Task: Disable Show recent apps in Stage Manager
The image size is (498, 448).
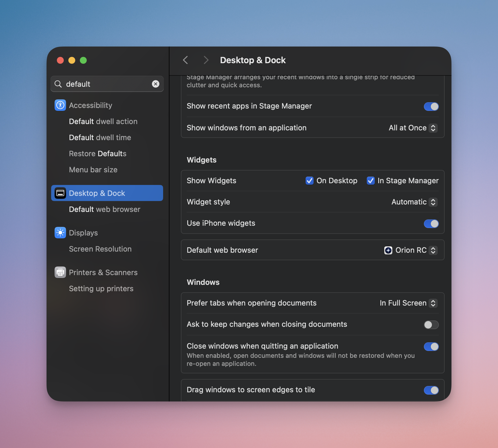Action: tap(431, 107)
